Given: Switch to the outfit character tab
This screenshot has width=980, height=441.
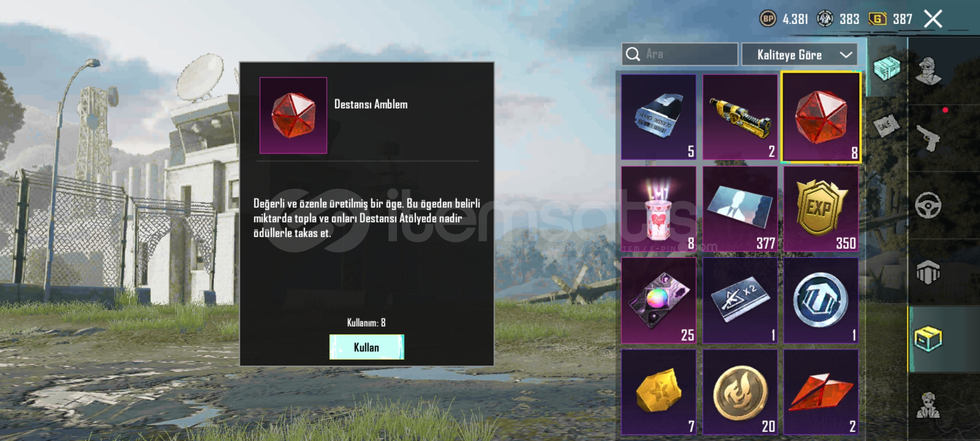Looking at the screenshot, I should click(928, 71).
